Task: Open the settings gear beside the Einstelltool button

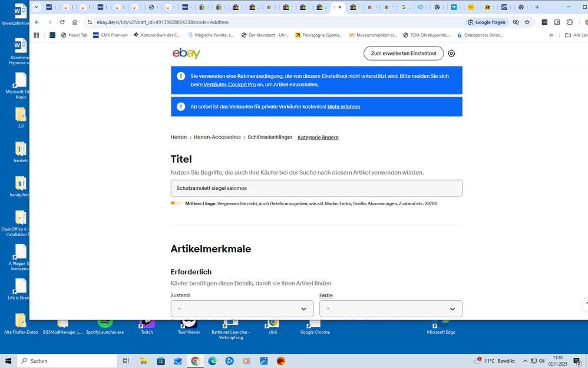Action: point(451,53)
